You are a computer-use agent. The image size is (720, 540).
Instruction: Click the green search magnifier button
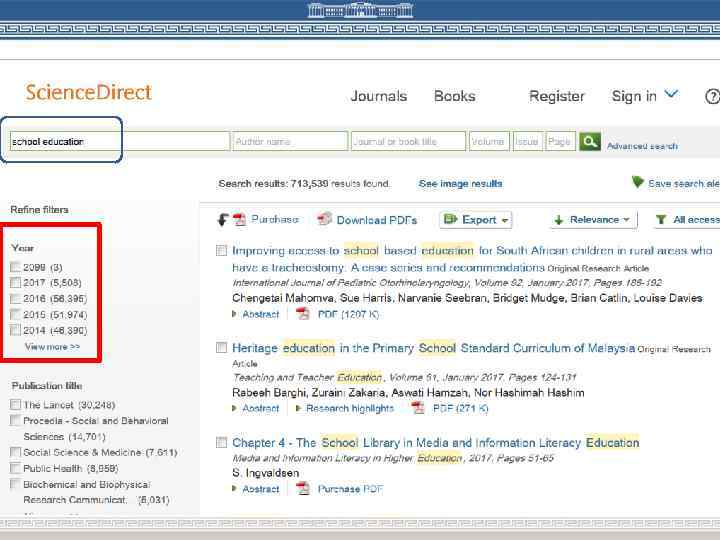[590, 141]
